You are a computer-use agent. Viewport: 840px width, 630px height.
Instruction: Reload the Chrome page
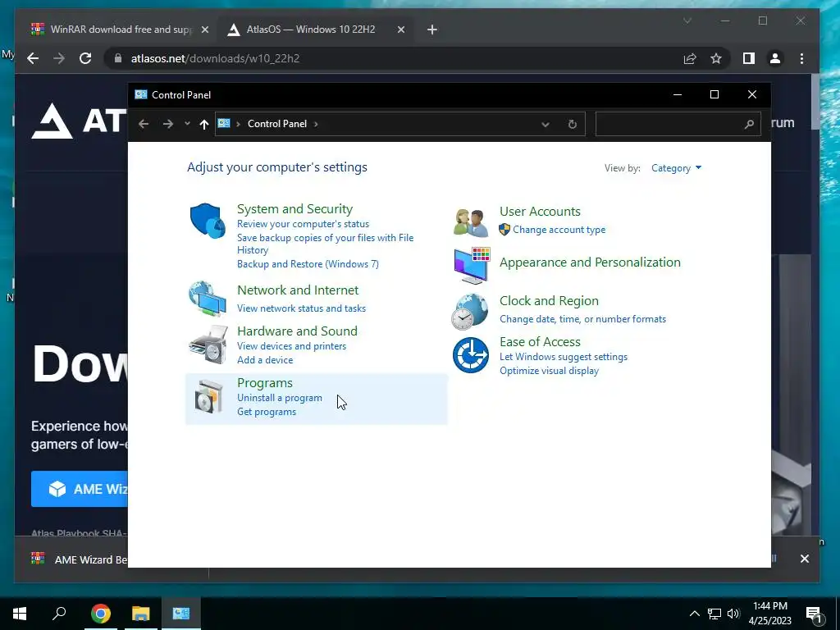pos(85,58)
